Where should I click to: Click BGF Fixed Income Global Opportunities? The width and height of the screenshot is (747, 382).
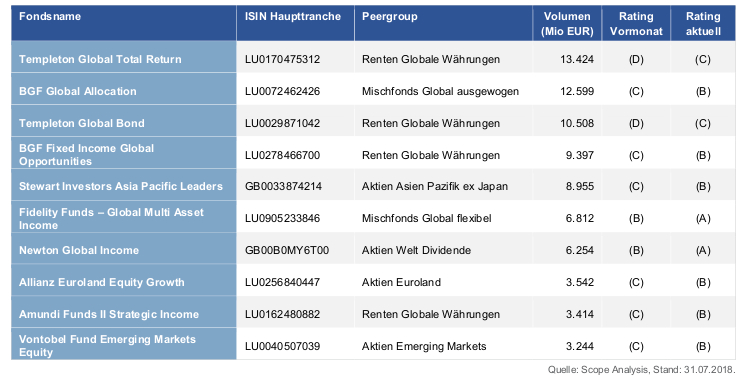tap(86, 155)
